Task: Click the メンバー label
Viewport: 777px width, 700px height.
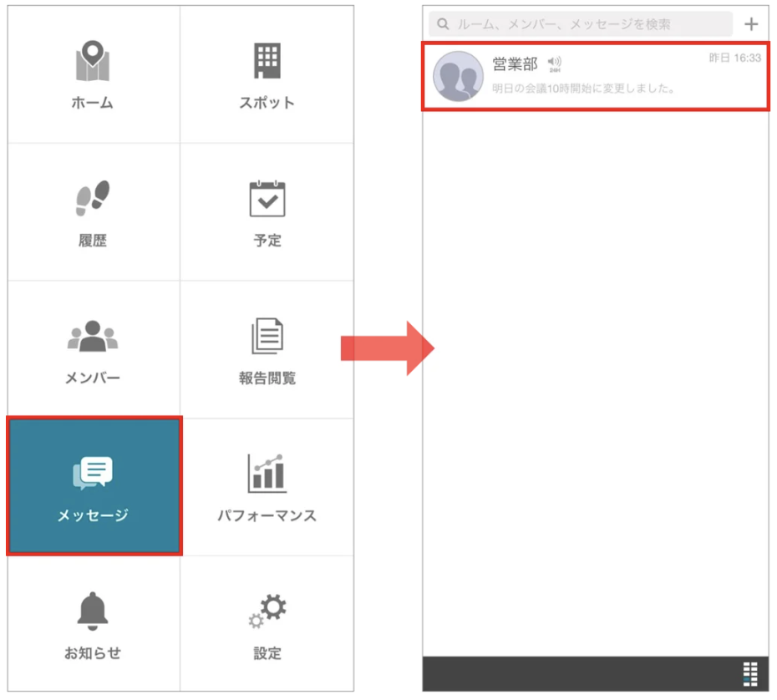Action: pos(93,378)
